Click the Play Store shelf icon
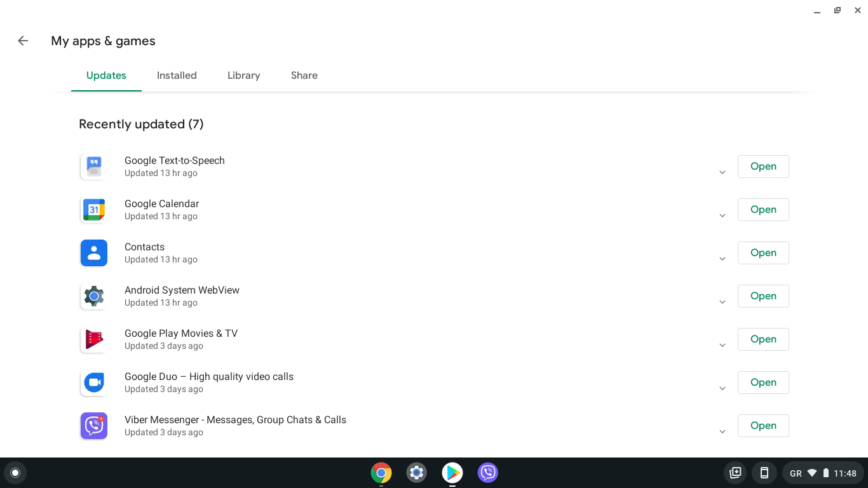 452,473
